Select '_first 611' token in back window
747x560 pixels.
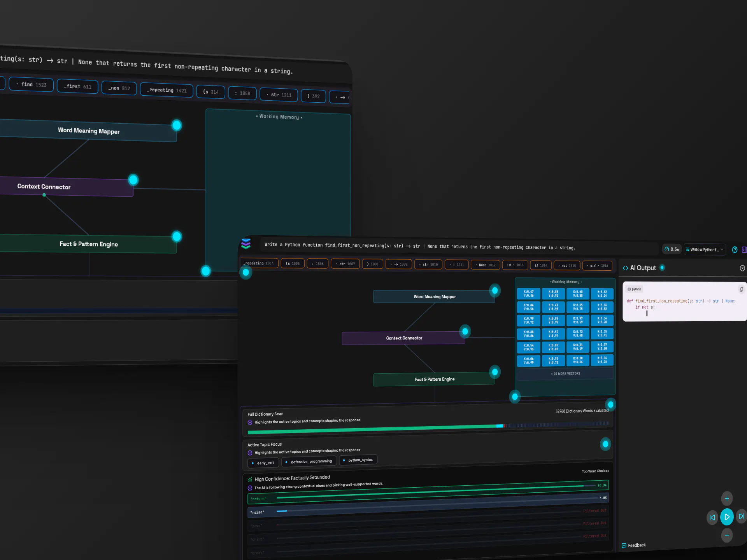(x=77, y=86)
